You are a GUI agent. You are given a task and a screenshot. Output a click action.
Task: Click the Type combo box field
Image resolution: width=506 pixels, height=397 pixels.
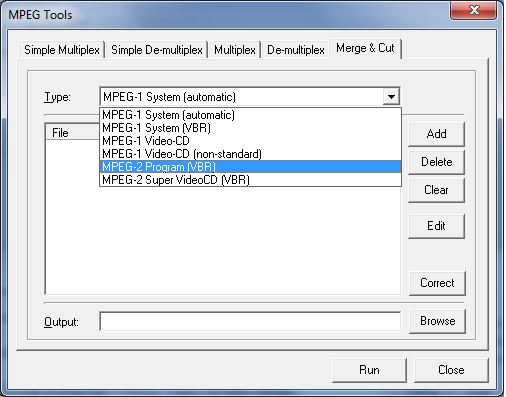[250, 97]
